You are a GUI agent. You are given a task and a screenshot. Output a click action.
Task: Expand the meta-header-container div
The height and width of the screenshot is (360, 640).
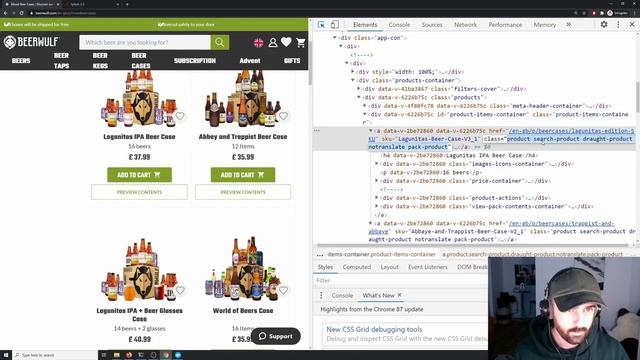(365, 106)
